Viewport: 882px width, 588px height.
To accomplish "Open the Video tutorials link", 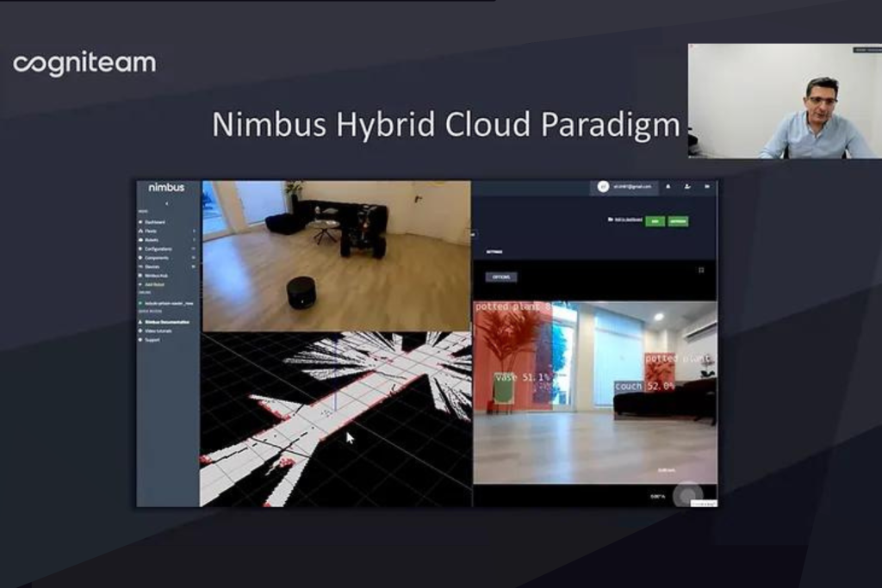I will [x=158, y=331].
